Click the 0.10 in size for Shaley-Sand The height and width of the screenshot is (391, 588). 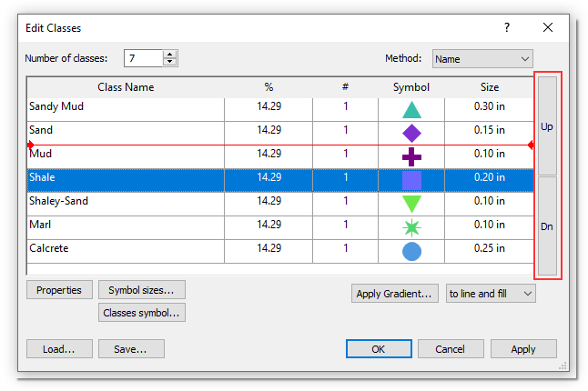point(490,201)
